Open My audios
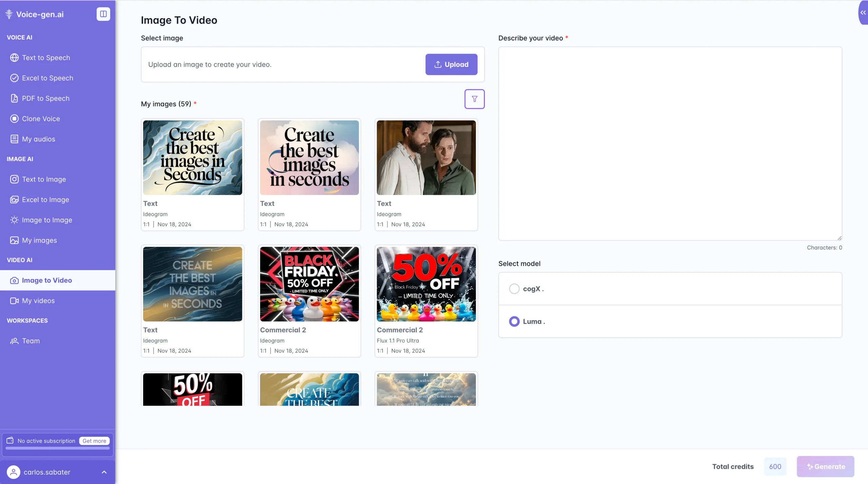The width and height of the screenshot is (868, 484). [x=38, y=139]
